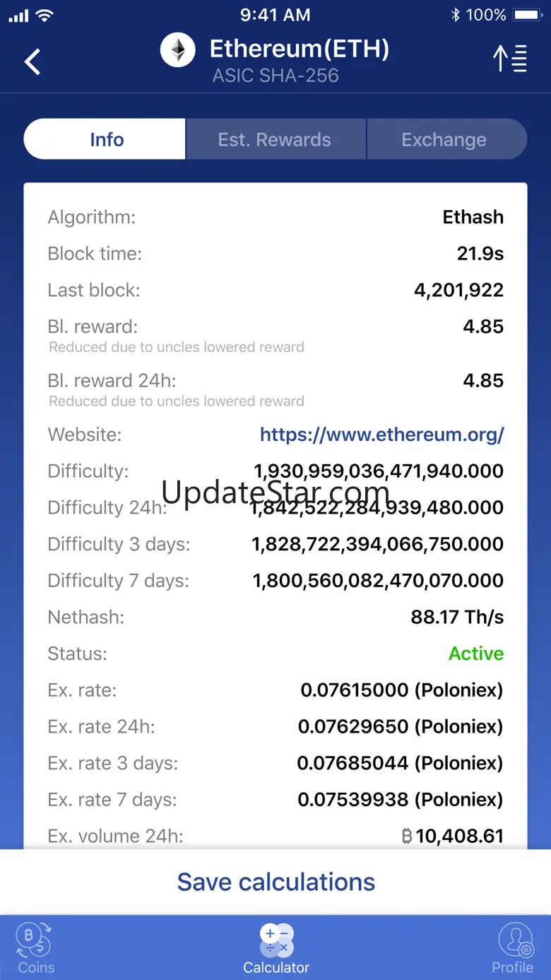Tap the green Active status value
This screenshot has height=980, width=551.
(475, 654)
